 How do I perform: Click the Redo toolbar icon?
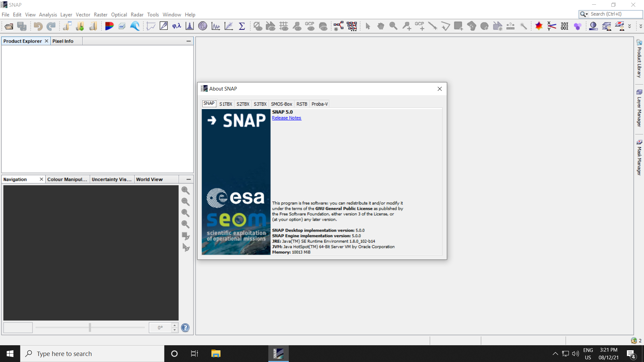click(x=51, y=26)
